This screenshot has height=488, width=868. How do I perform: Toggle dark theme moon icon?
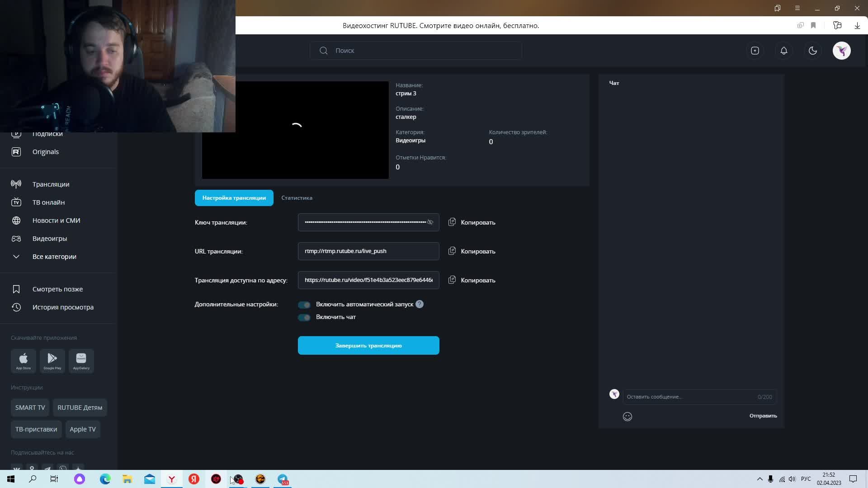click(812, 51)
